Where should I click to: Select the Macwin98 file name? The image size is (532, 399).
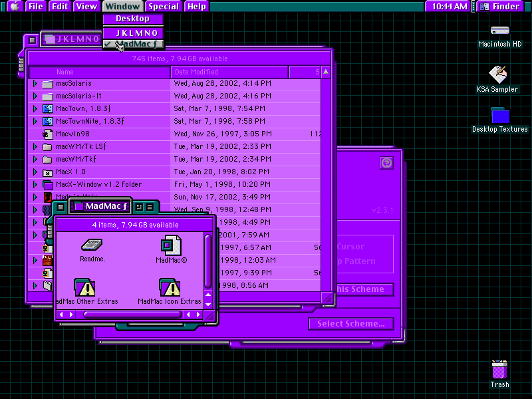click(x=72, y=134)
